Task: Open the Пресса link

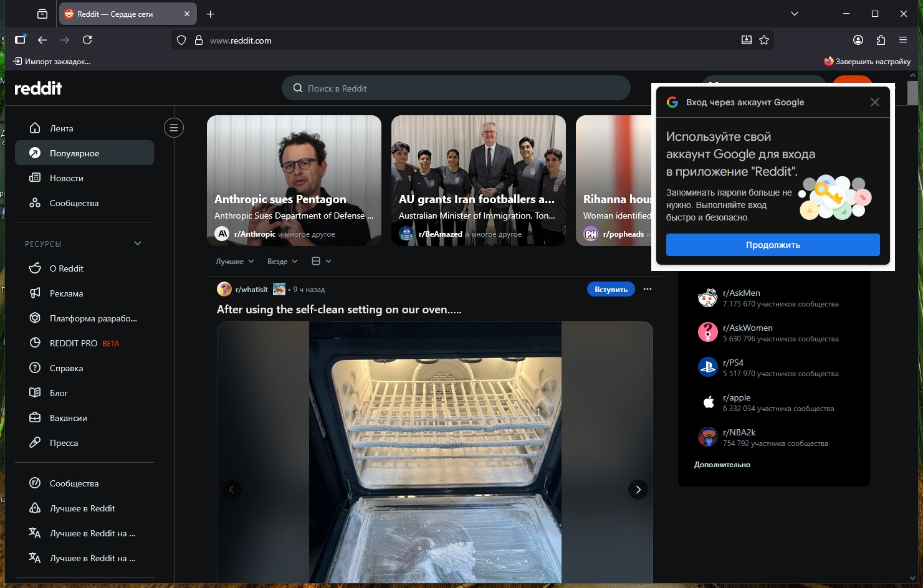Action: click(84, 443)
